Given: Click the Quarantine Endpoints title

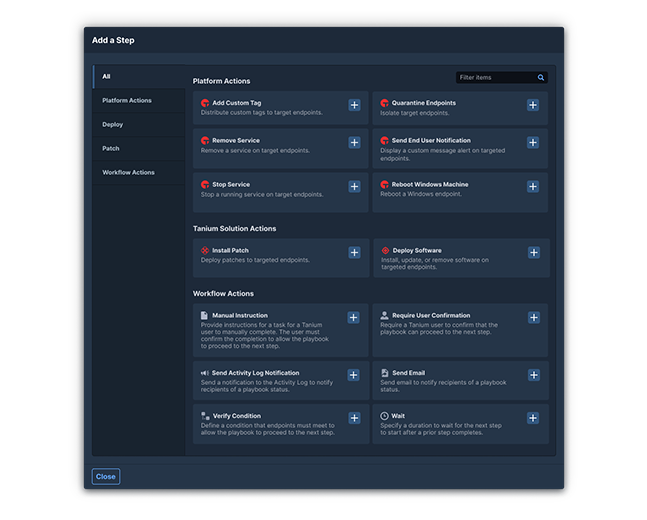Looking at the screenshot, I should click(x=424, y=103).
